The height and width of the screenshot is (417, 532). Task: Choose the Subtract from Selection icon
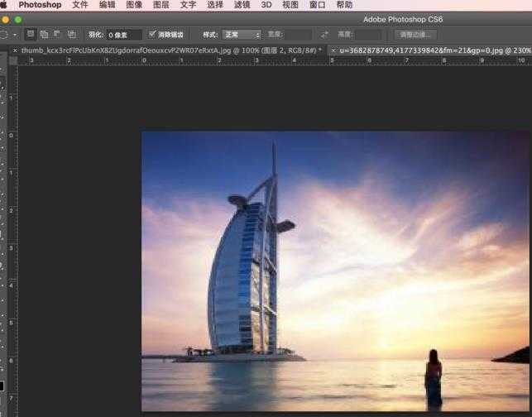click(57, 34)
